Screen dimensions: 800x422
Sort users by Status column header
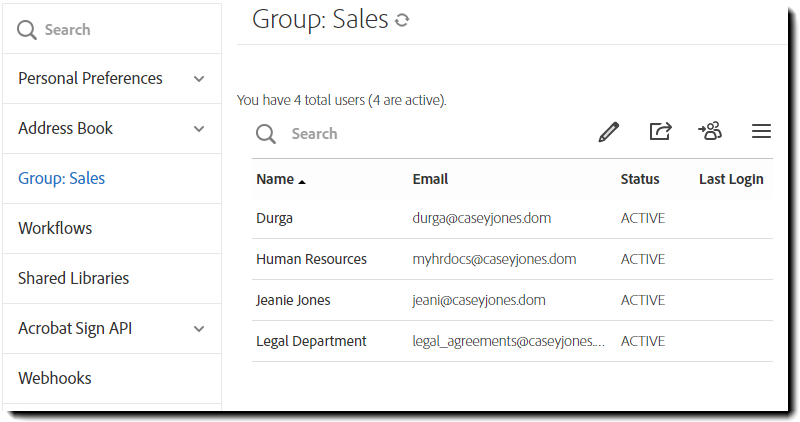[640, 180]
